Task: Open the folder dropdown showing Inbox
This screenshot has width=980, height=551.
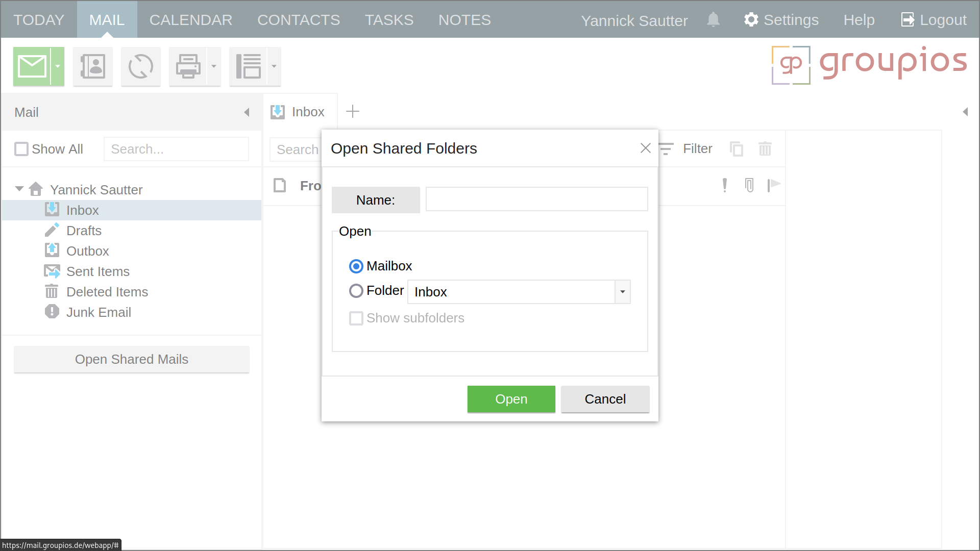Action: [622, 291]
